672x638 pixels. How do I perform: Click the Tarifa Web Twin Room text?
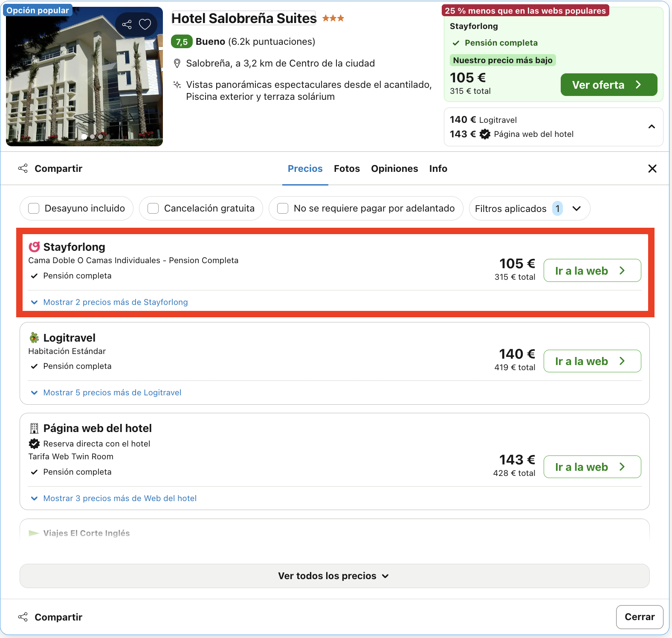click(x=71, y=457)
